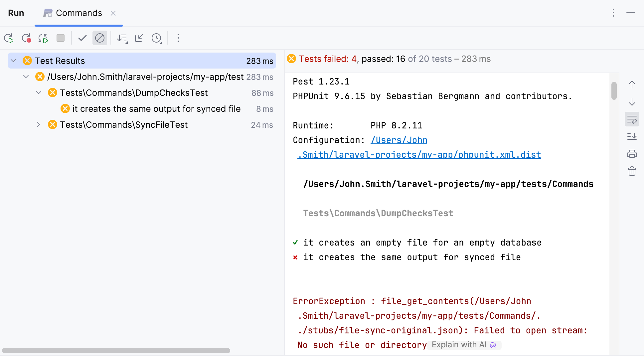Open the sort tests dropdown
Screen dimensions: 644x356
(122, 38)
